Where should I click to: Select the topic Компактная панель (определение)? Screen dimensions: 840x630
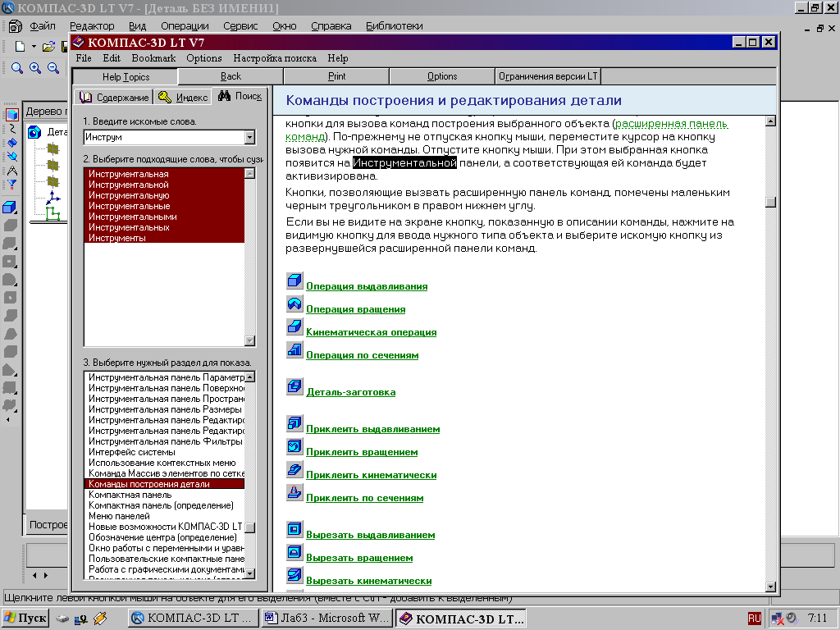pyautogui.click(x=164, y=505)
